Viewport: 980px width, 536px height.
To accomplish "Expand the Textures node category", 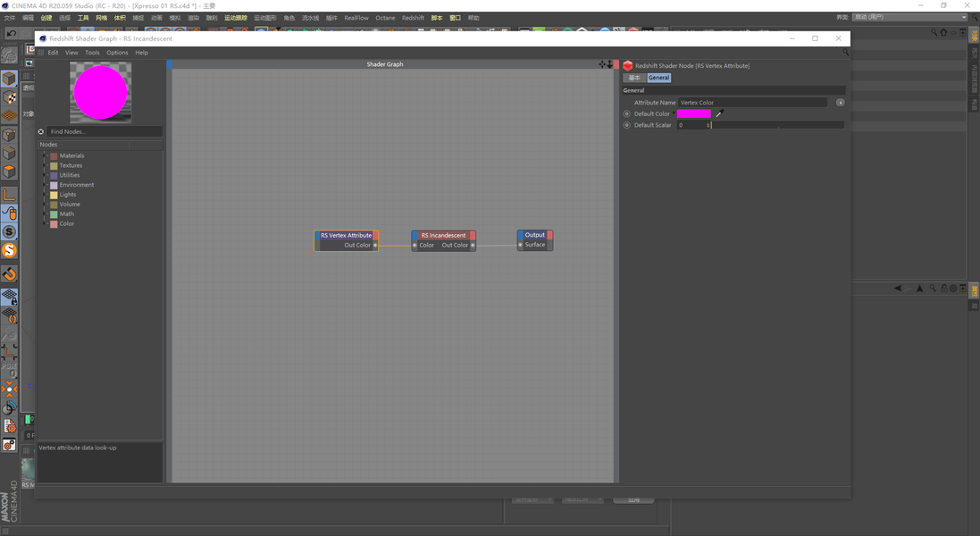I will point(45,165).
